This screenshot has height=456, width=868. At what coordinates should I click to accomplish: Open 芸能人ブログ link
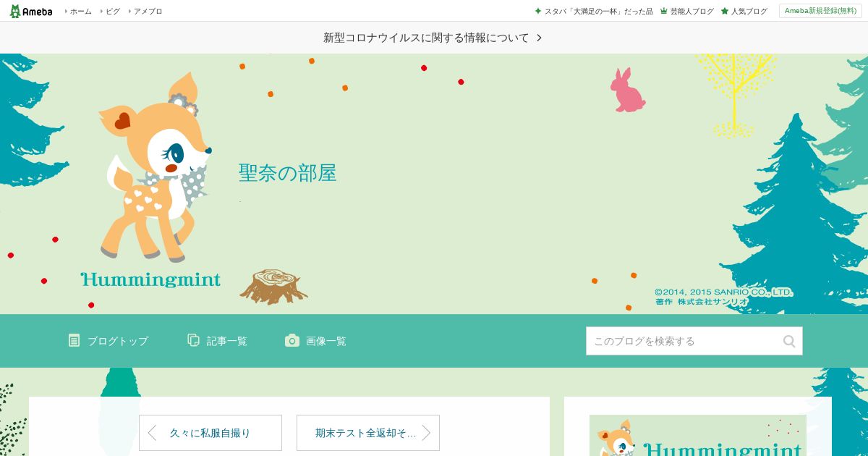[x=692, y=12]
